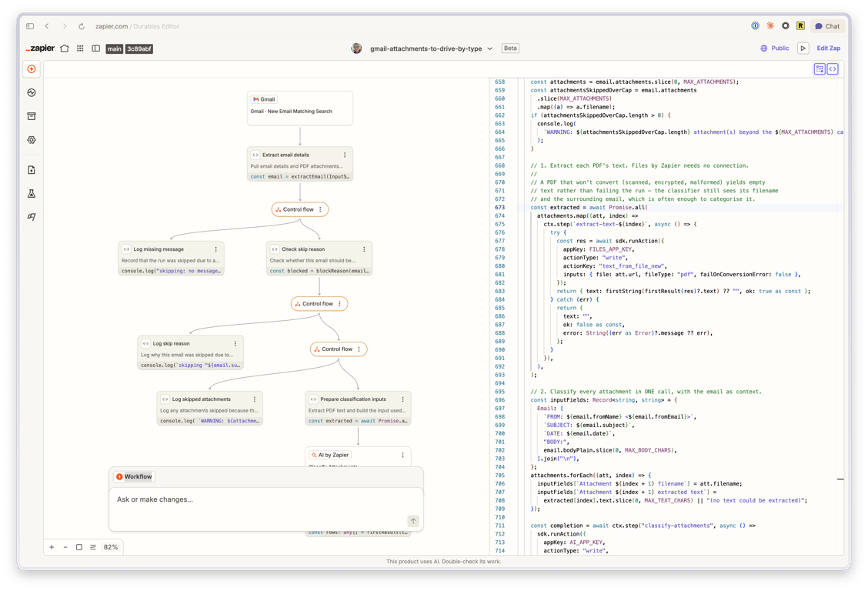This screenshot has width=868, height=591.
Task: Click the Promise.all code on line 673
Action: tap(629, 208)
